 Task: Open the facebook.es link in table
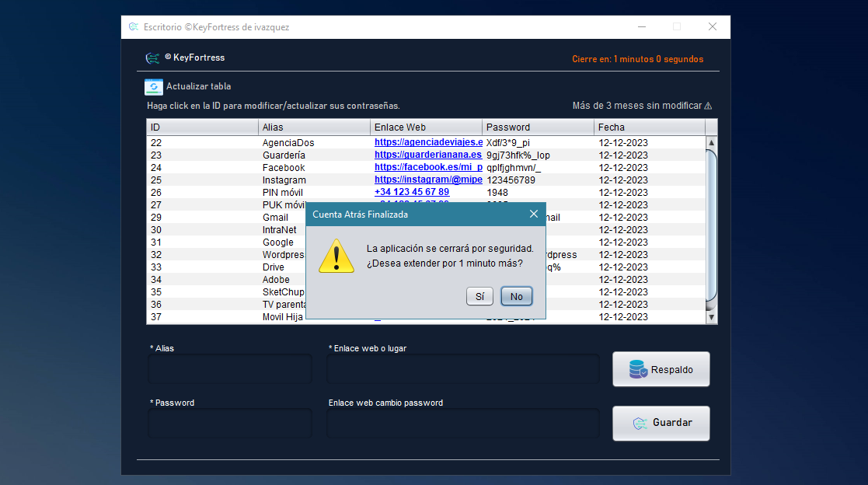[428, 168]
